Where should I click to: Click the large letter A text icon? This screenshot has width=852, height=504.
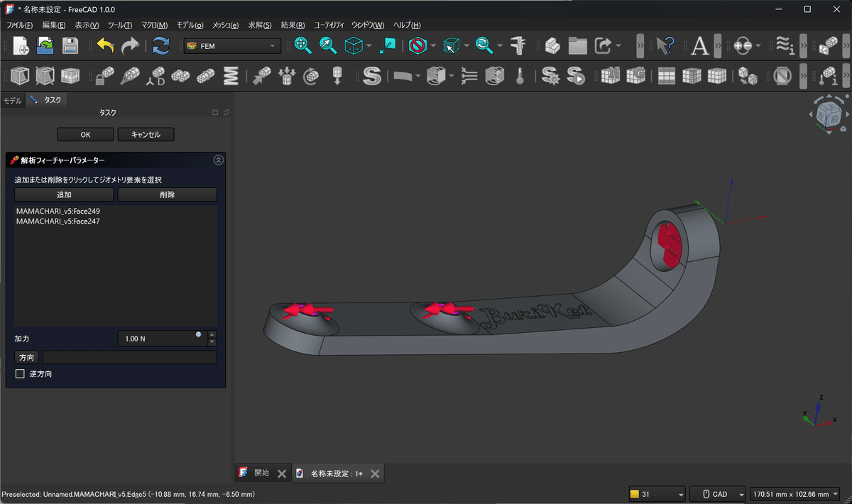click(700, 46)
